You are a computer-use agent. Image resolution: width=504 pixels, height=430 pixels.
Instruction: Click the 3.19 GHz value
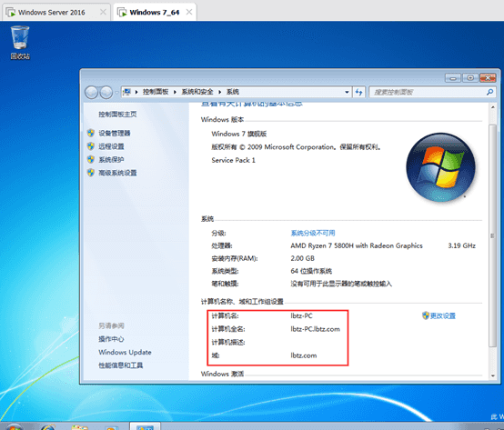tap(461, 245)
